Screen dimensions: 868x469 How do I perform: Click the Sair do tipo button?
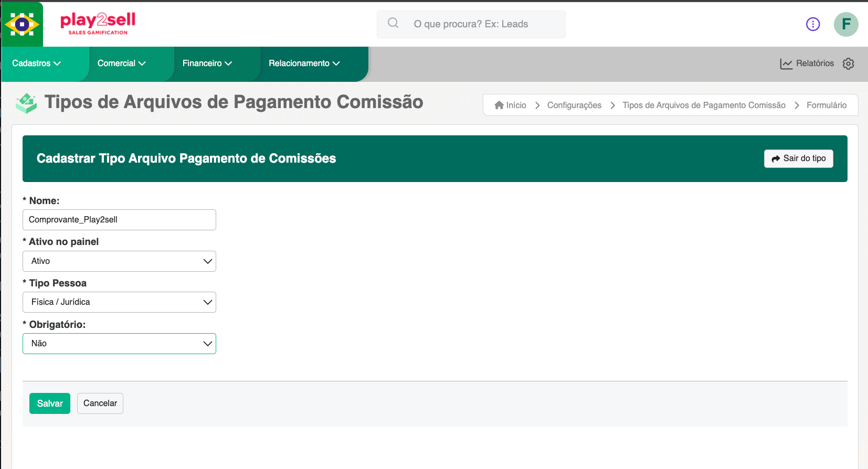[799, 158]
